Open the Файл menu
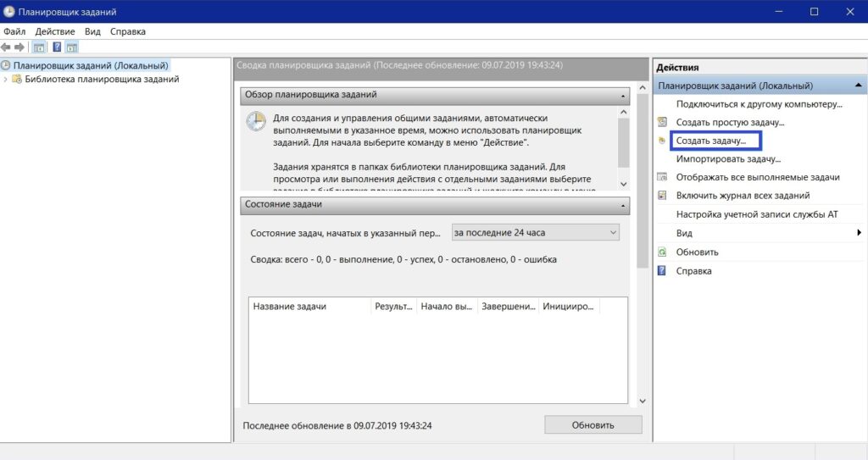Viewport: 868px width, 460px height. pos(14,31)
